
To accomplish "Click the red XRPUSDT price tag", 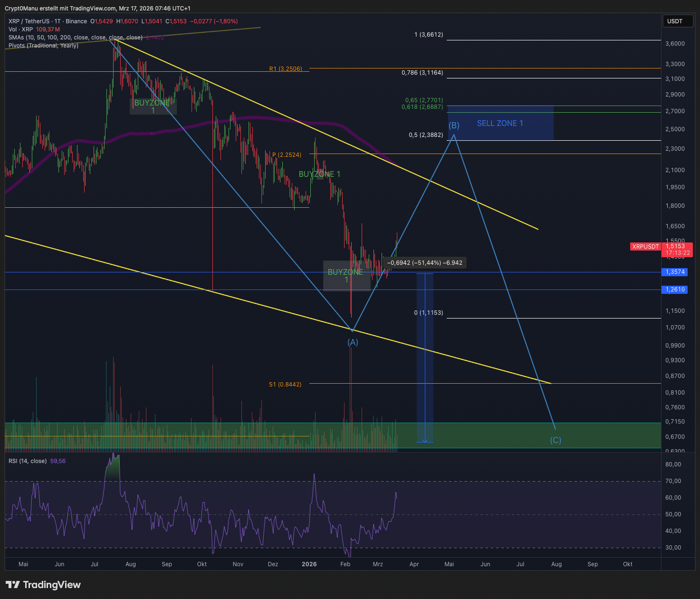I will pyautogui.click(x=645, y=247).
